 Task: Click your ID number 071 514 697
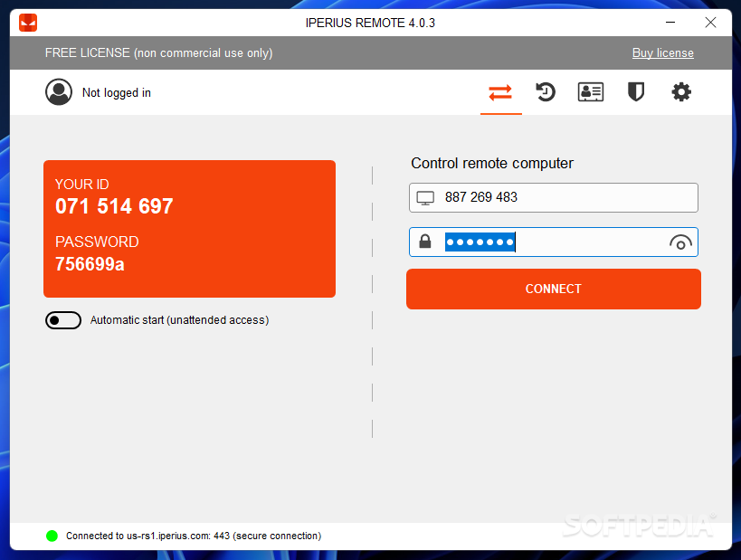click(x=114, y=206)
